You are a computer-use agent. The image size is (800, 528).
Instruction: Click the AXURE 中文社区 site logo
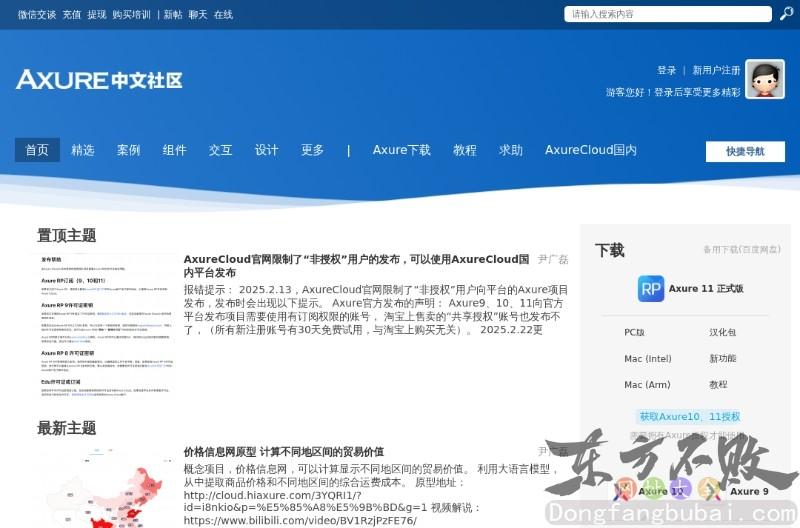click(x=99, y=80)
